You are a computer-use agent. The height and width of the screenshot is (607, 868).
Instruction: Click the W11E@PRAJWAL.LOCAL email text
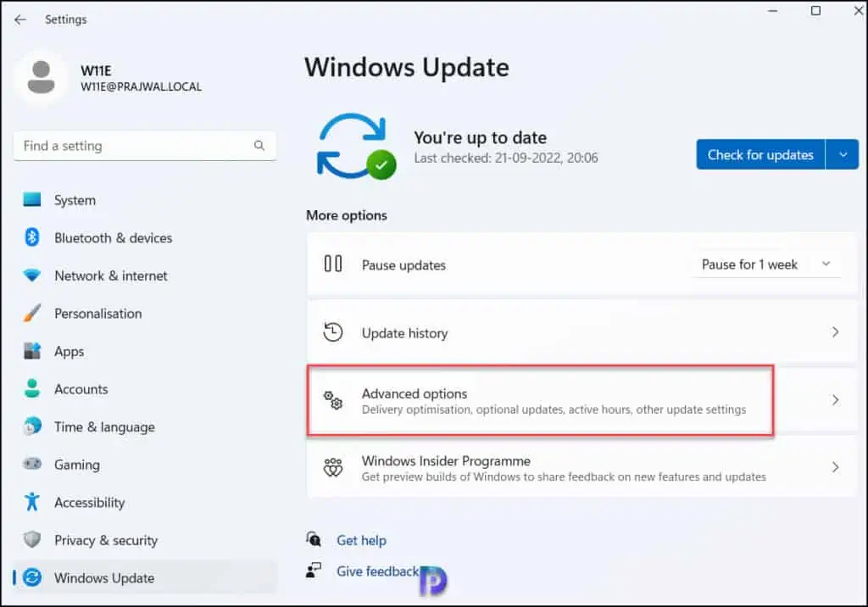coord(142,87)
